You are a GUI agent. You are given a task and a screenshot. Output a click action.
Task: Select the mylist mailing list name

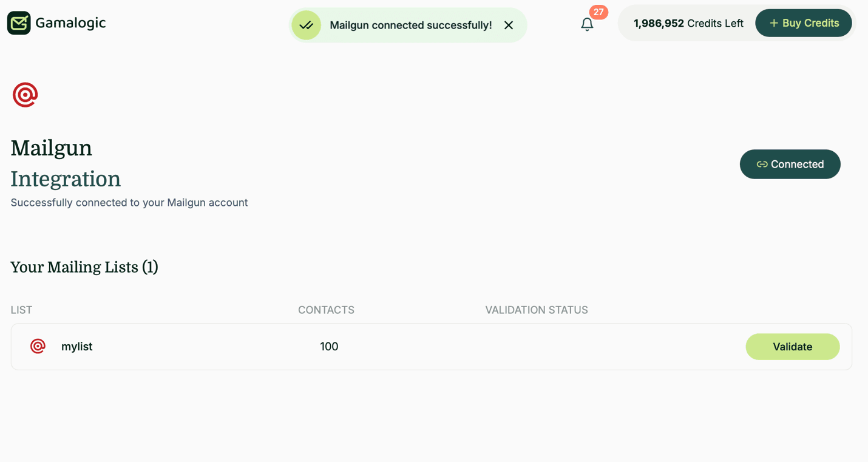coord(77,347)
